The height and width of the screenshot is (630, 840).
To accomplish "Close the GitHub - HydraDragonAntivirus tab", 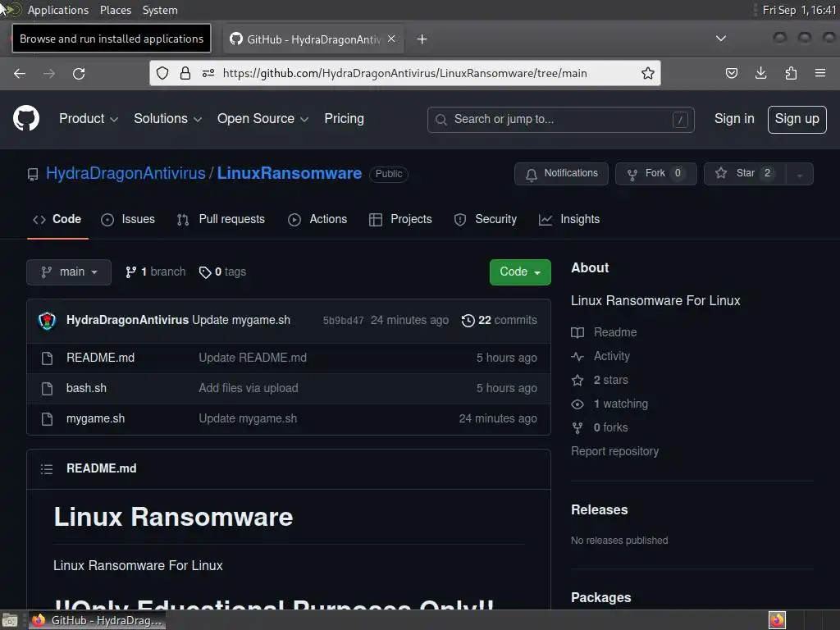I will click(391, 39).
